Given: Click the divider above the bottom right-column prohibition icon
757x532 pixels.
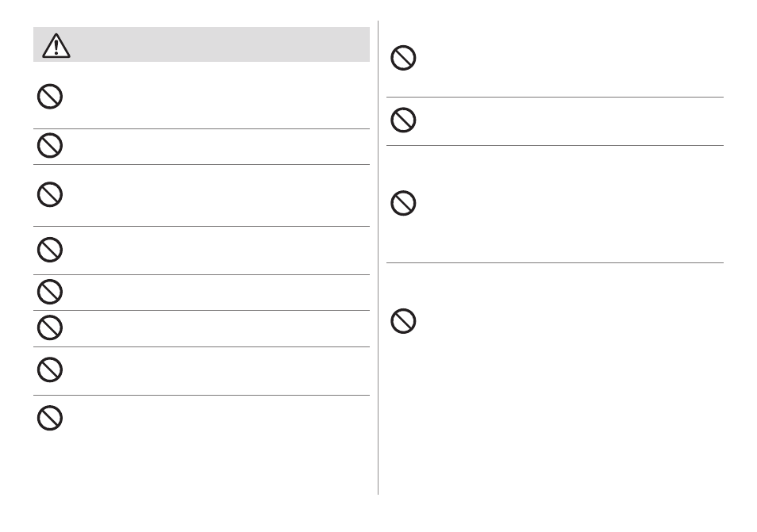Looking at the screenshot, I should (555, 263).
